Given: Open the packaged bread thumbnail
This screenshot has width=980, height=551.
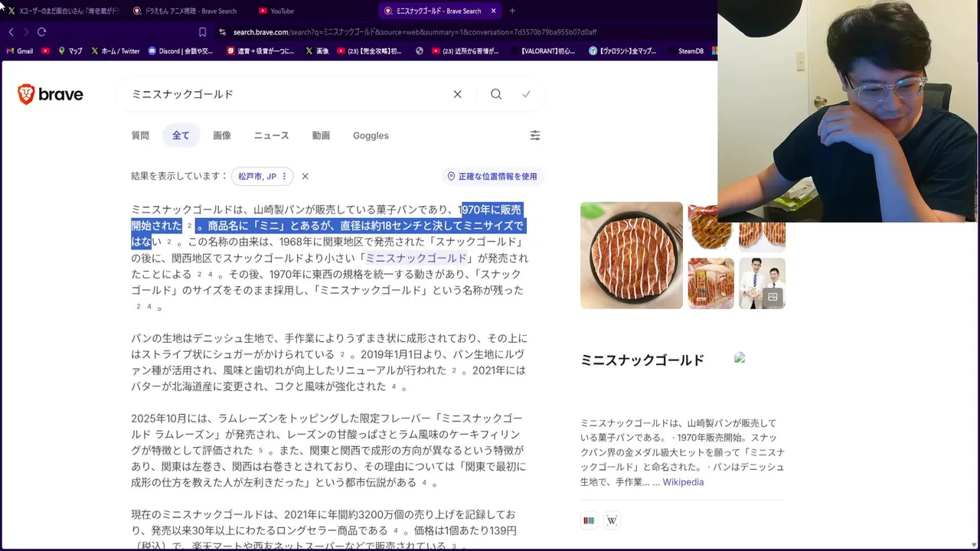Looking at the screenshot, I should tap(710, 283).
